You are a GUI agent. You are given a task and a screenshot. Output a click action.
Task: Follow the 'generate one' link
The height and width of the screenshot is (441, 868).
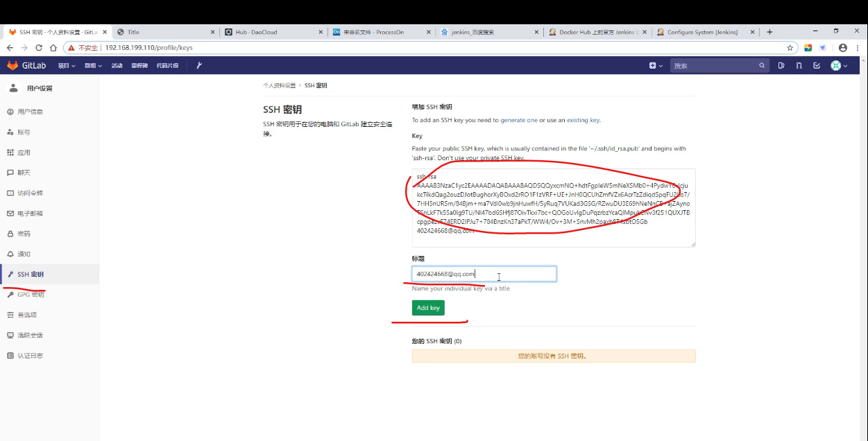[518, 120]
